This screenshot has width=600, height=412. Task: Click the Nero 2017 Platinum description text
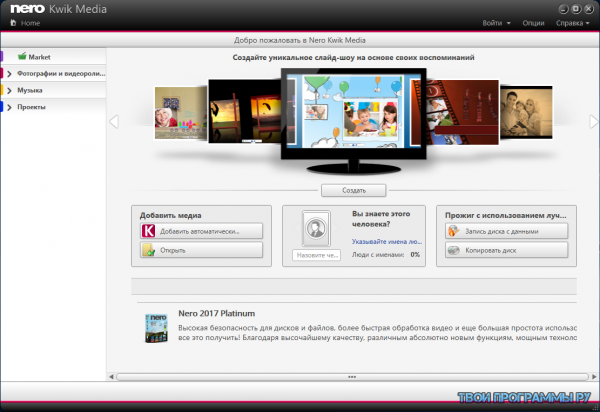(377, 333)
